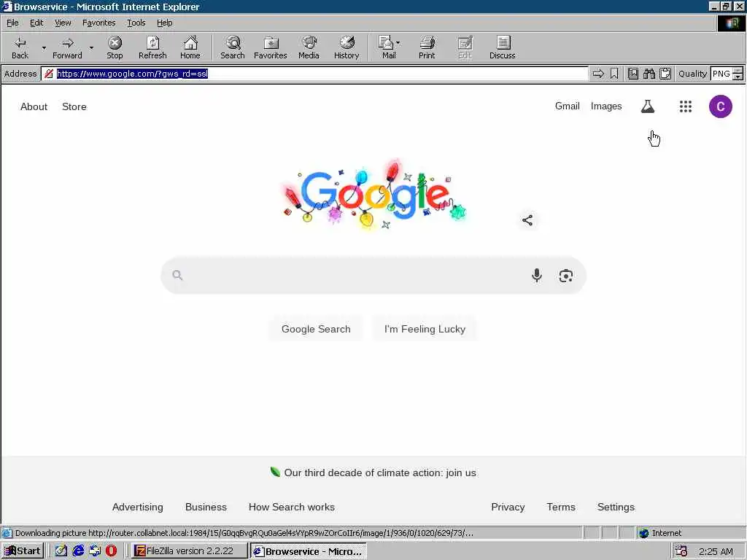The height and width of the screenshot is (560, 747).
Task: Stop the page from loading
Action: [x=115, y=47]
